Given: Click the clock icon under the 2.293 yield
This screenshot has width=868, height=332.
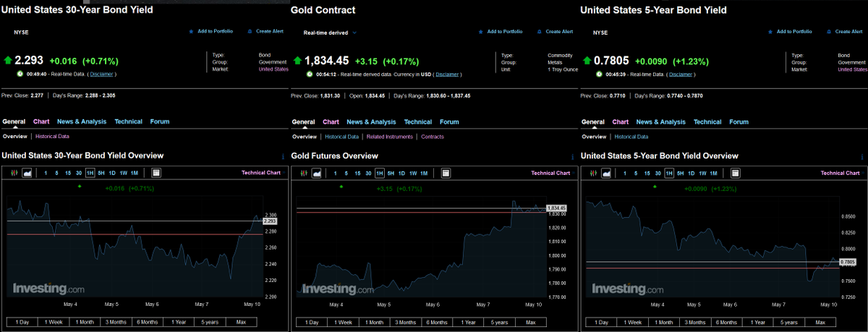Looking at the screenshot, I should 20,74.
